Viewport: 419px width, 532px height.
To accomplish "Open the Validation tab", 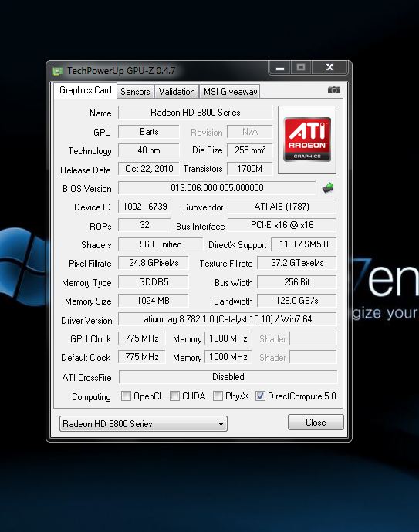I will (177, 92).
